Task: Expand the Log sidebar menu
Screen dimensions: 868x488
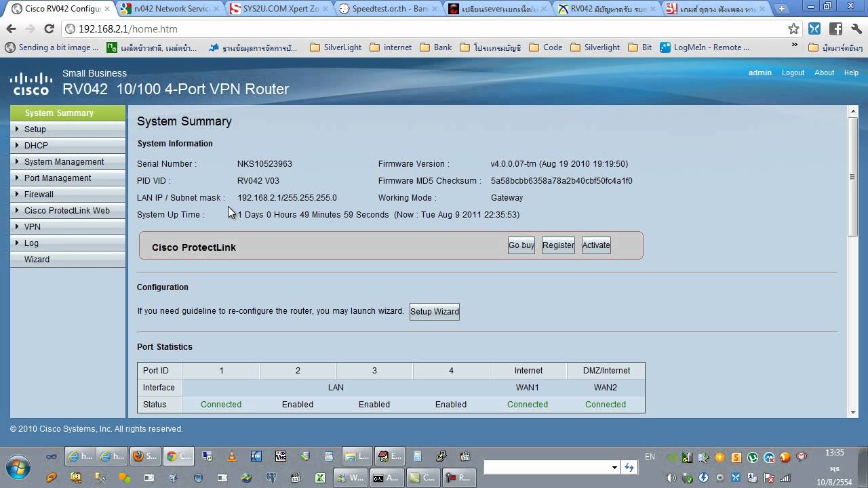Action: click(68, 243)
